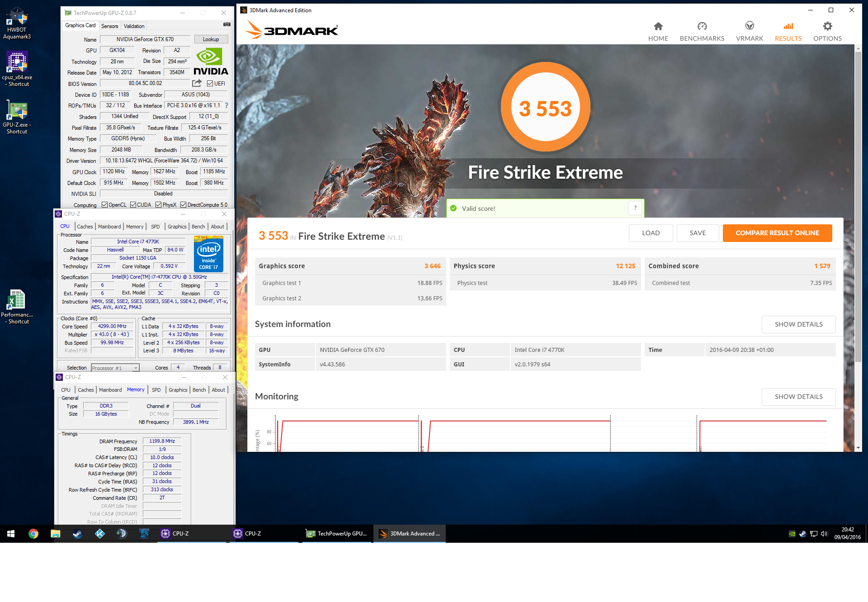Viewport: 868px width, 602px height.
Task: Open the Windows Start menu
Action: [x=11, y=534]
